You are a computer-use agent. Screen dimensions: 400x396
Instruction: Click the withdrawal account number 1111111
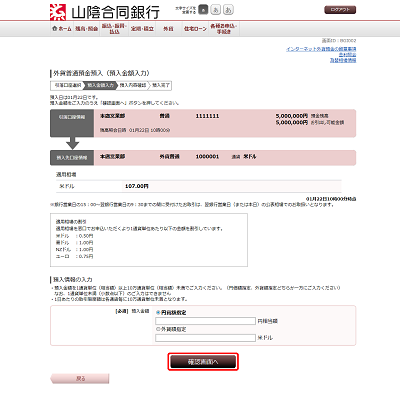point(207,116)
